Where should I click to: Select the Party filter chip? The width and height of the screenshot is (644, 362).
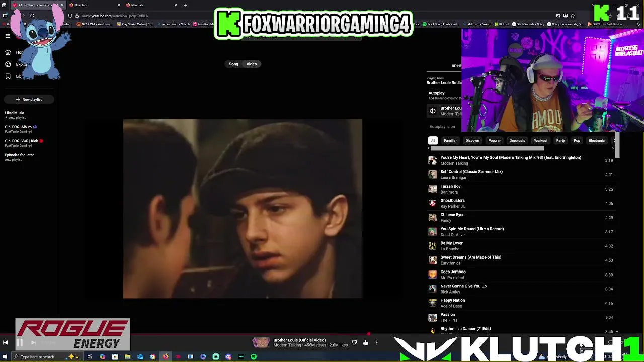[x=560, y=140]
